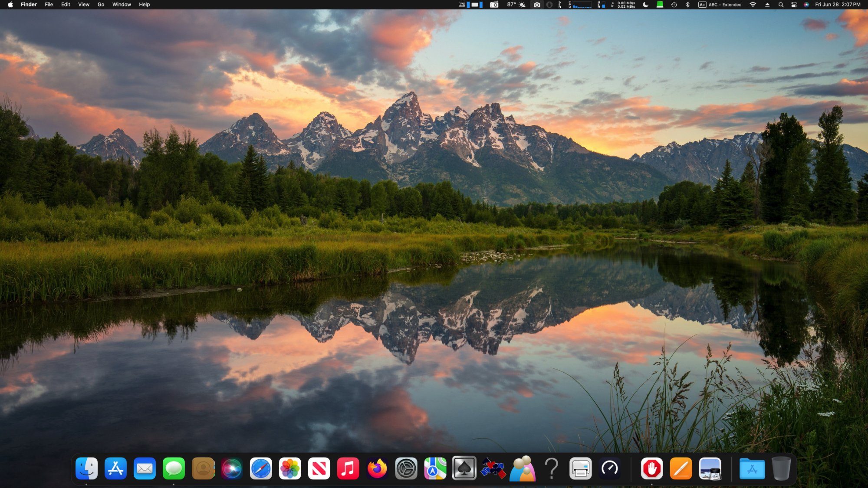This screenshot has height=488, width=868.
Task: Open the Photos app
Action: tap(290, 468)
